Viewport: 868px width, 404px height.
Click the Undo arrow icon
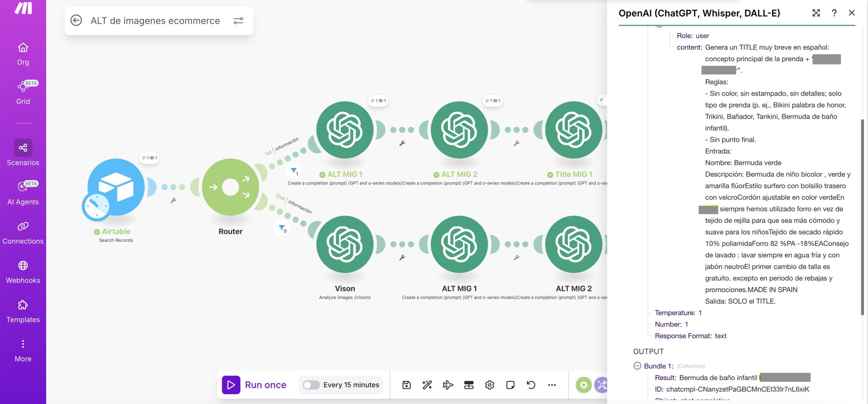(x=531, y=385)
